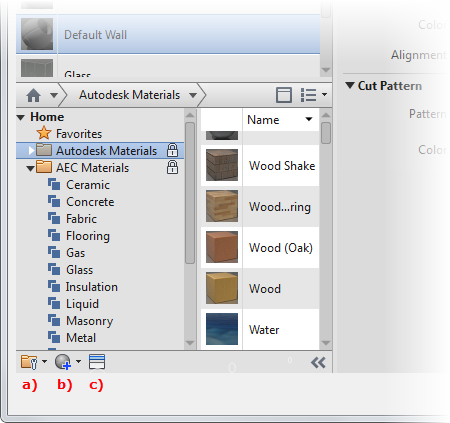Open the Autodesk Materials breadcrumb dropdown arrow

193,95
